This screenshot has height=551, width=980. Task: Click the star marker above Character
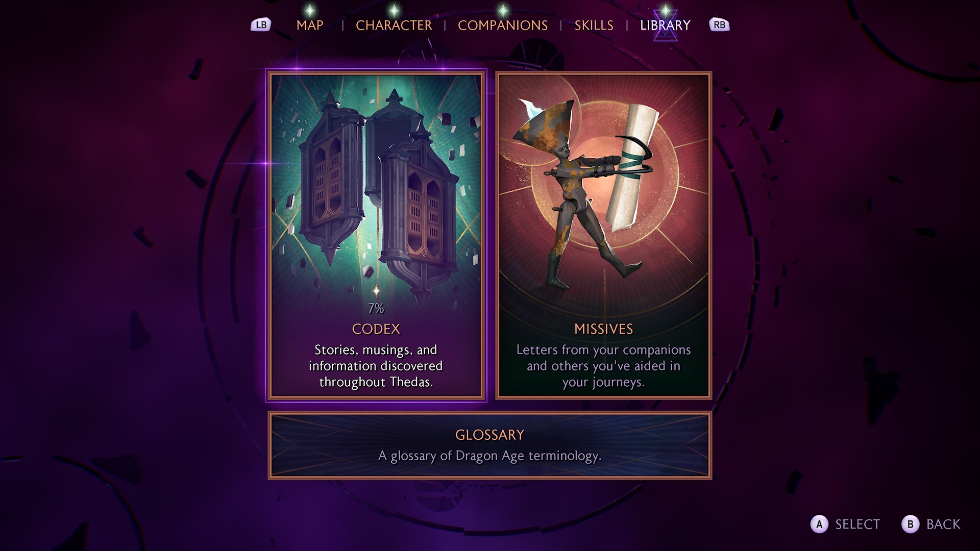click(394, 10)
